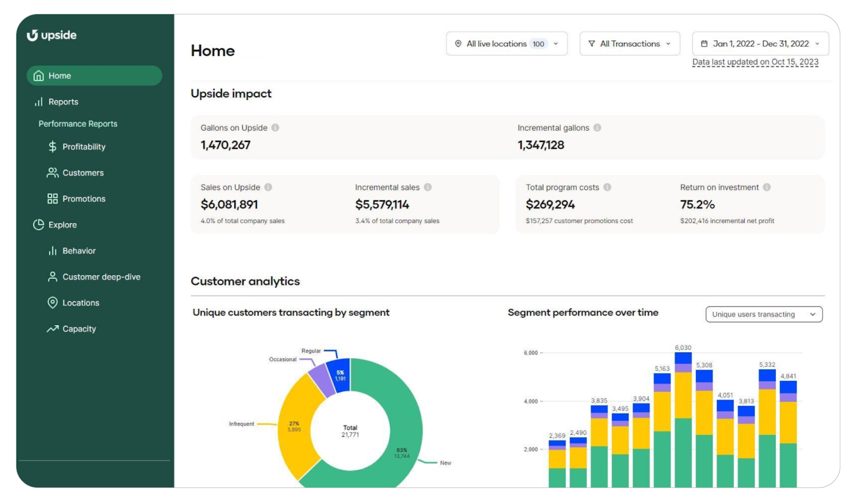Click the bar labeled 5,332 in the chart
The image size is (860, 504).
pos(767,429)
